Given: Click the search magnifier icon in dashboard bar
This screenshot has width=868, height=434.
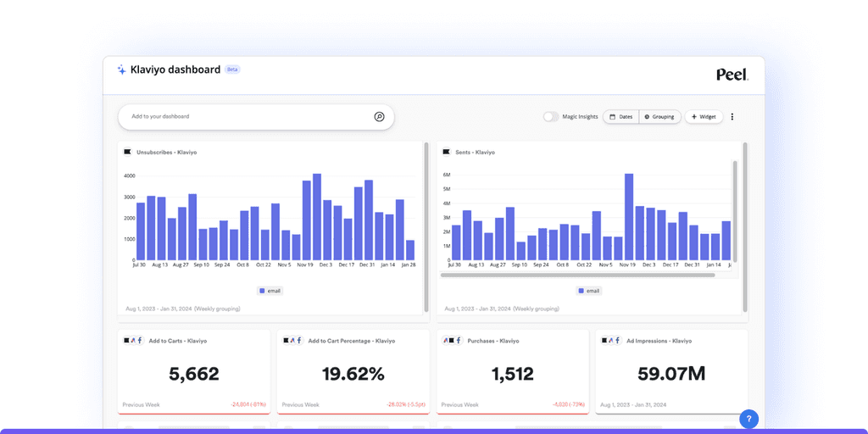Looking at the screenshot, I should pyautogui.click(x=379, y=117).
